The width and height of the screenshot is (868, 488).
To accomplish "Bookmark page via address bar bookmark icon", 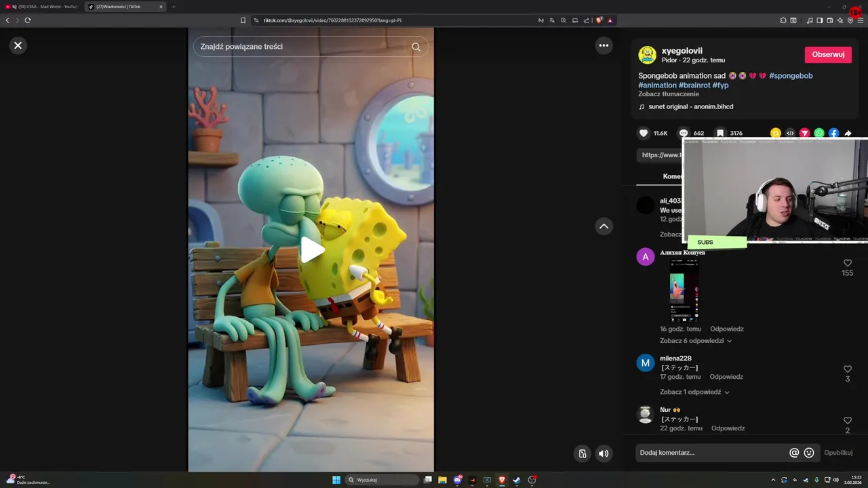I will click(243, 20).
